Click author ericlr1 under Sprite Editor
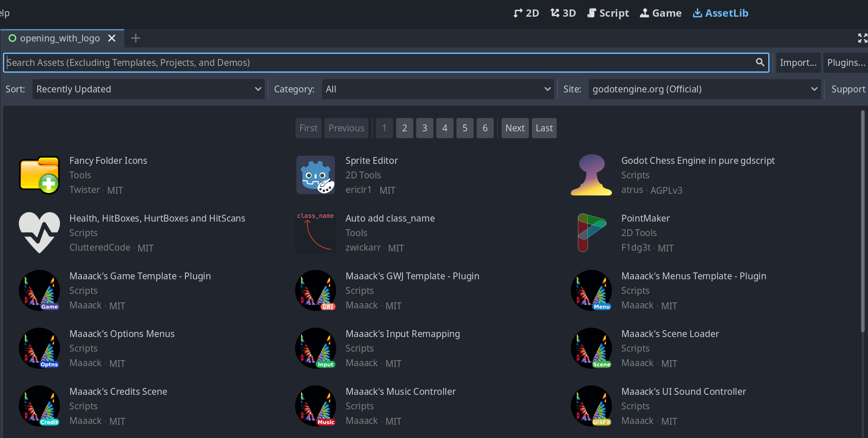The image size is (868, 438). point(358,190)
